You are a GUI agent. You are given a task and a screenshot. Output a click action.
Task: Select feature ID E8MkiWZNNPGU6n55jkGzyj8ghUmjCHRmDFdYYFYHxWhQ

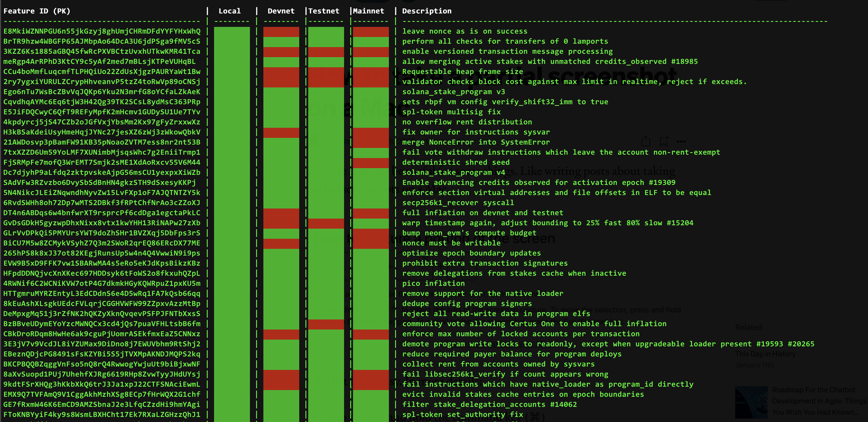(102, 31)
